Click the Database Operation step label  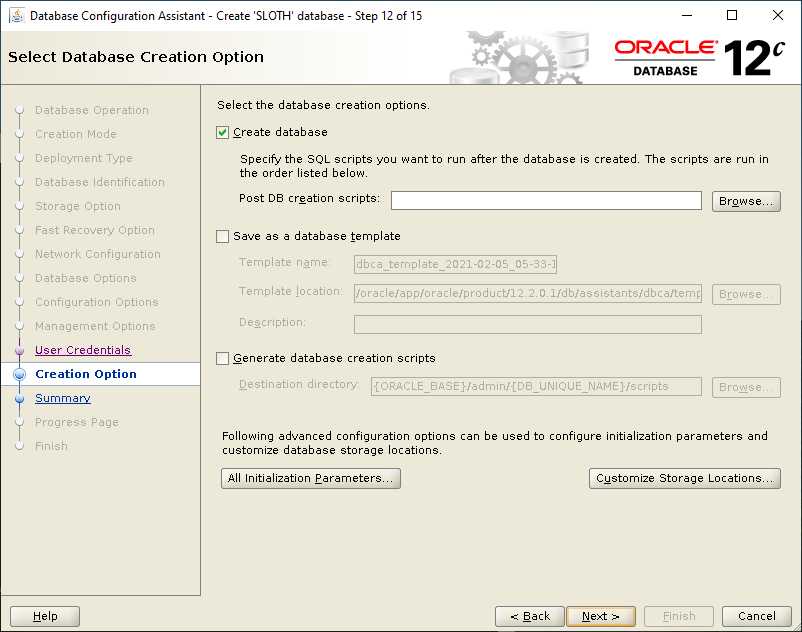(x=92, y=110)
